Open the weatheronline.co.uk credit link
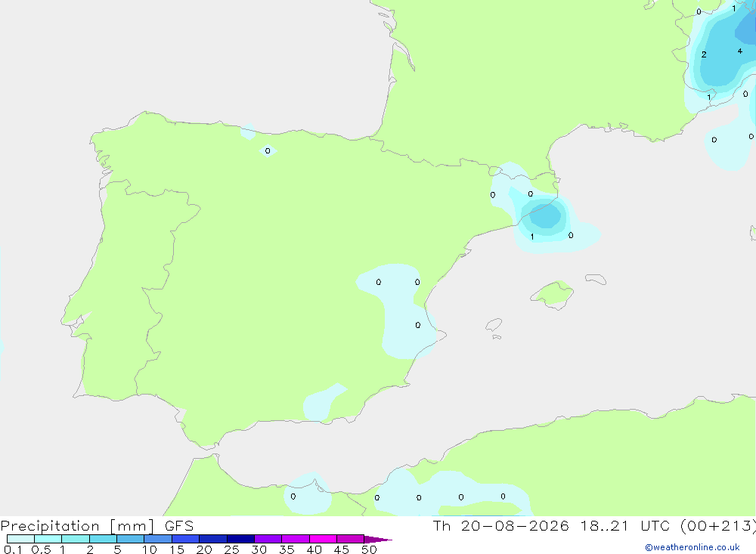 [x=692, y=547]
